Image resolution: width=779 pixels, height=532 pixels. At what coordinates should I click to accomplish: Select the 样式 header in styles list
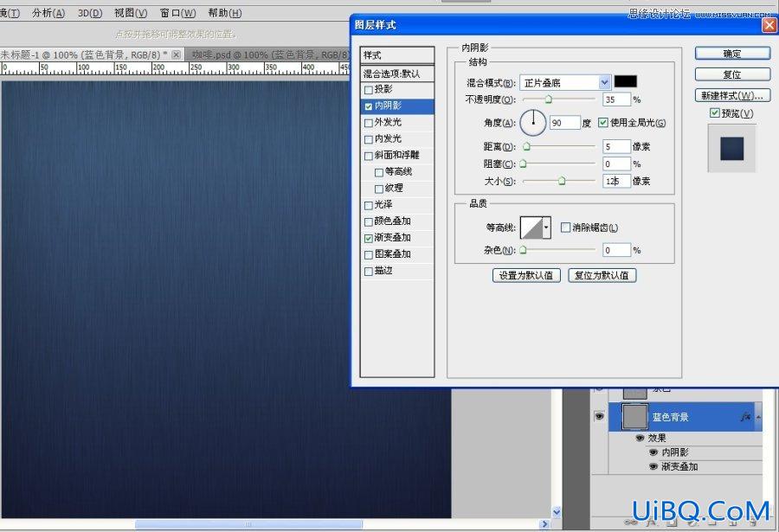tap(397, 55)
